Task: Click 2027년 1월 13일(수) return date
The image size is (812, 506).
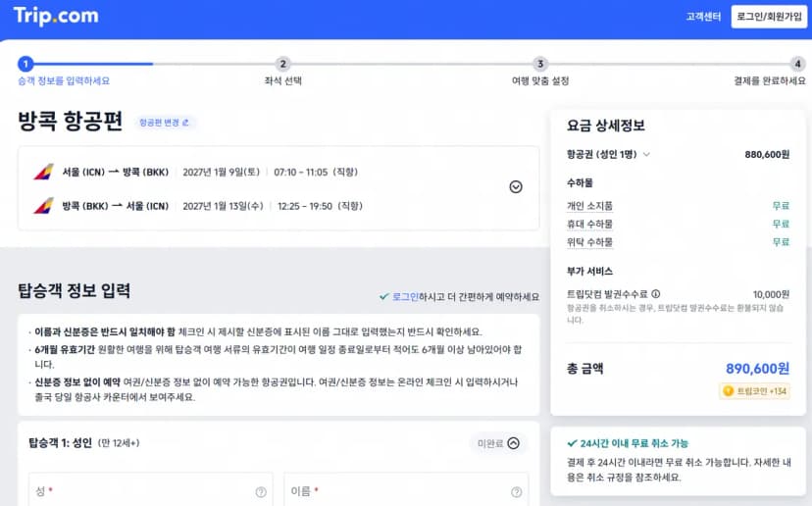Action: [224, 206]
